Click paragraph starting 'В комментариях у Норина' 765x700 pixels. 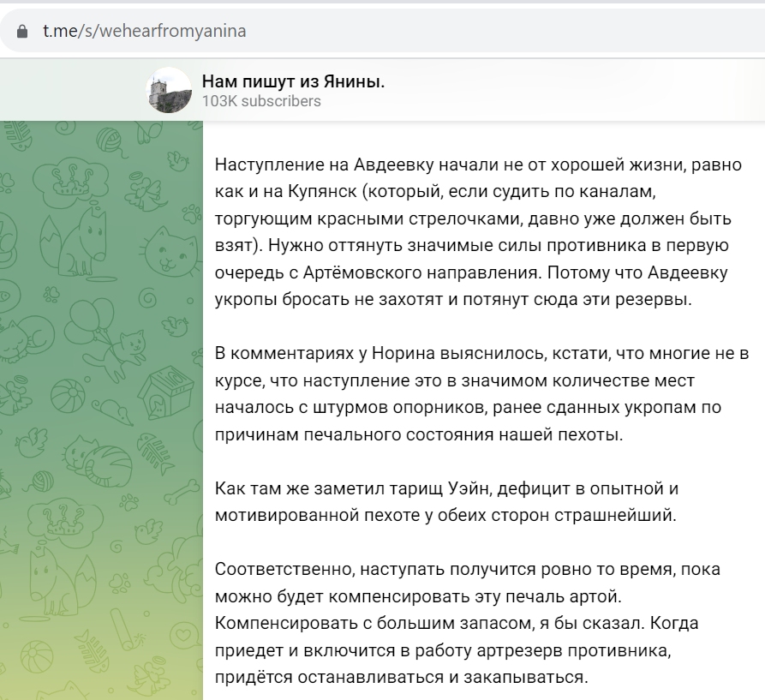point(481,393)
